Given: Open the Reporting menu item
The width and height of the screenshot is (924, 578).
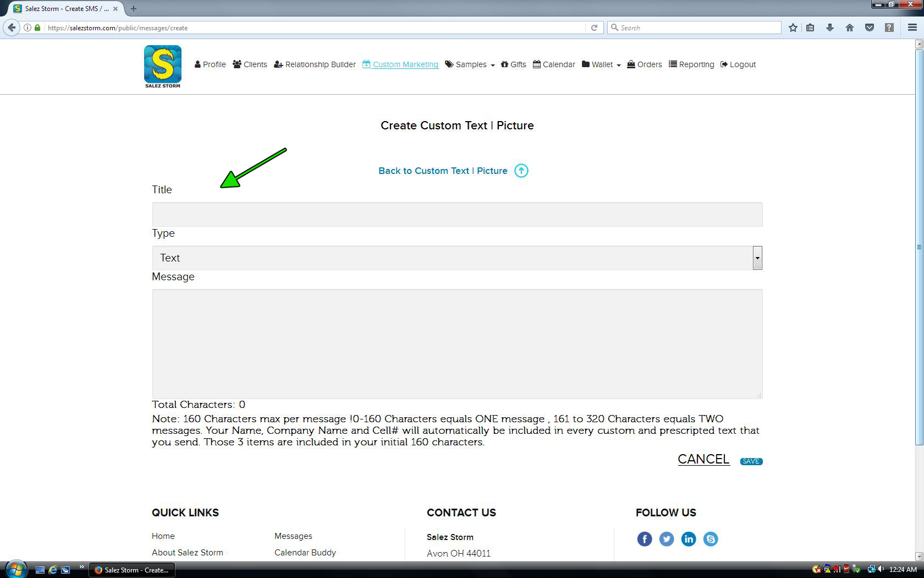Looking at the screenshot, I should 691,64.
